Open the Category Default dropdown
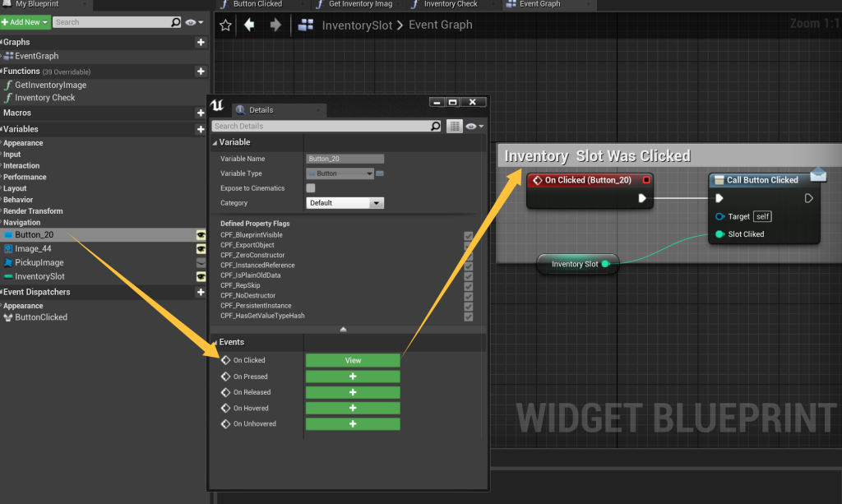This screenshot has height=504, width=842. pyautogui.click(x=345, y=203)
